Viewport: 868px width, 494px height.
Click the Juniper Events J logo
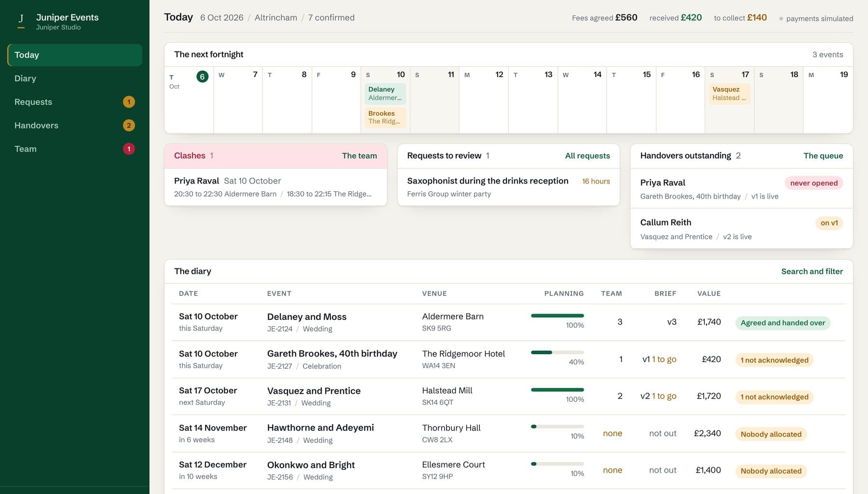click(x=21, y=20)
